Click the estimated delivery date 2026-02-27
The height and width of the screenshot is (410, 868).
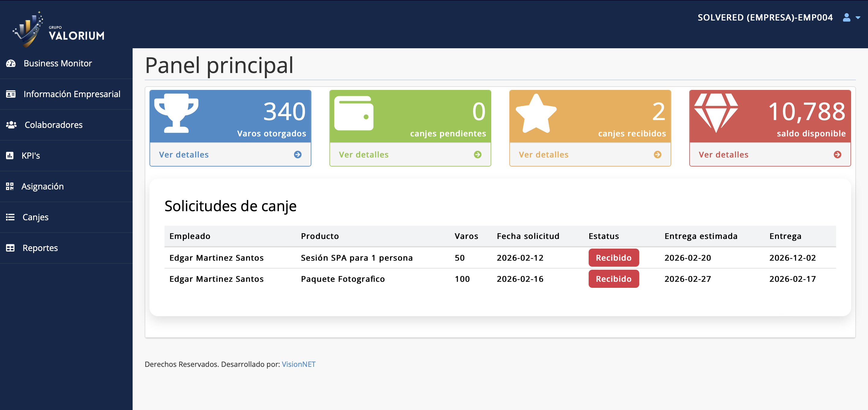pyautogui.click(x=688, y=279)
